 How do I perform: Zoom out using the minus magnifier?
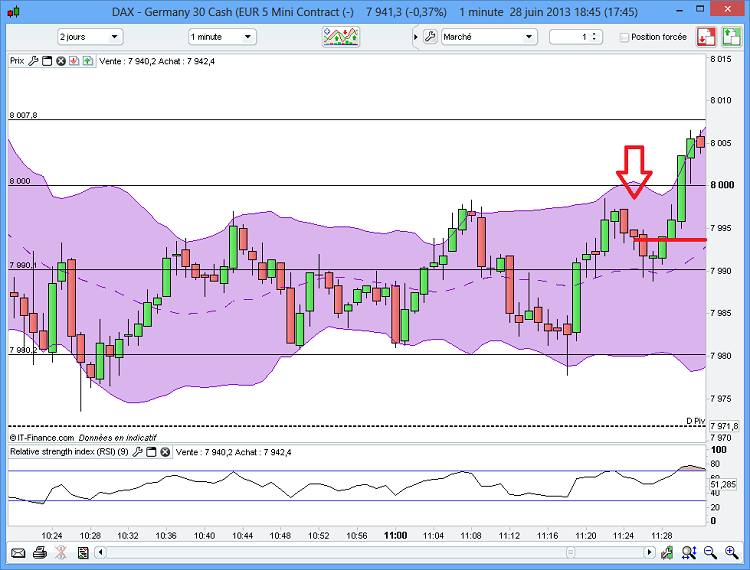pos(710,553)
